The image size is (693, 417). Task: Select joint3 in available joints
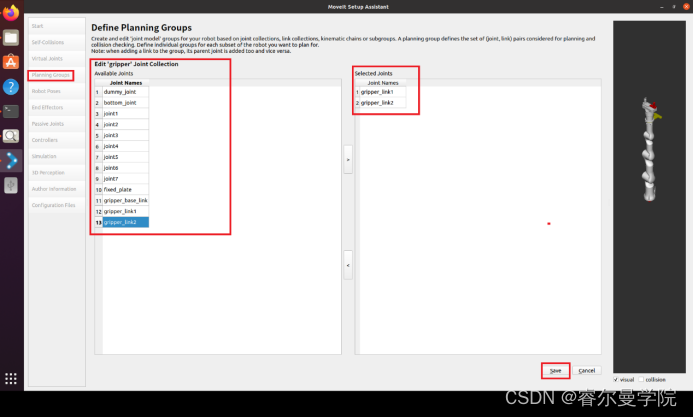click(126, 135)
